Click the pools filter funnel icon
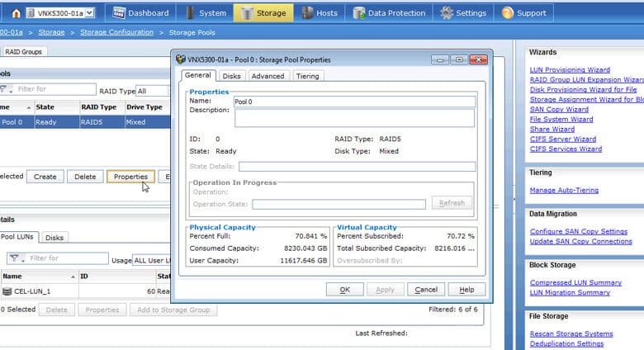644x350 pixels. pyautogui.click(x=4, y=89)
